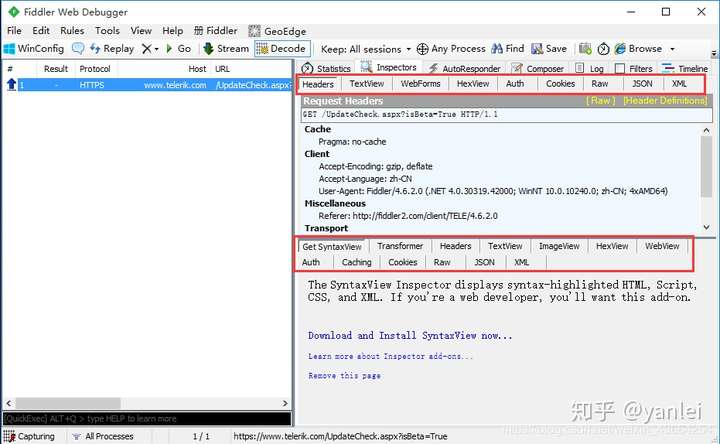Click the Any Process target icon
This screenshot has height=444, width=720.
click(x=422, y=49)
